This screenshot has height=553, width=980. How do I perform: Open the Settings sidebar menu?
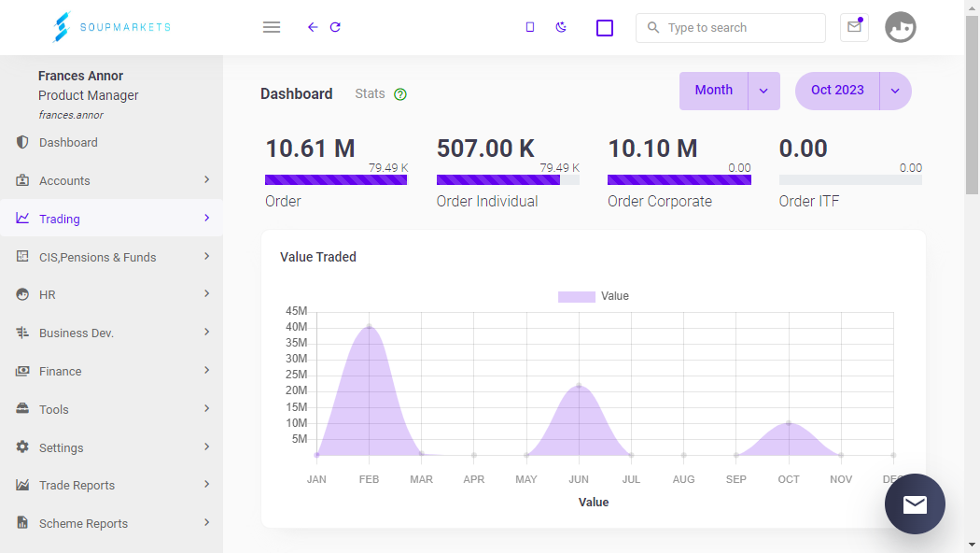coord(111,447)
